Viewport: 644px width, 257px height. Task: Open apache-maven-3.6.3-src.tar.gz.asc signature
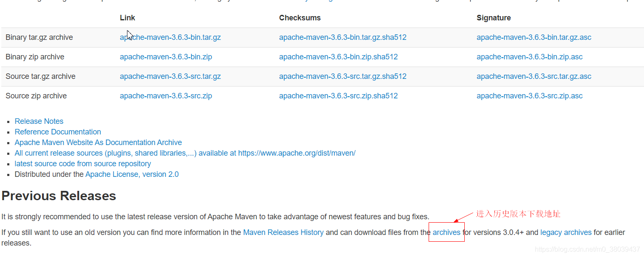click(x=534, y=76)
